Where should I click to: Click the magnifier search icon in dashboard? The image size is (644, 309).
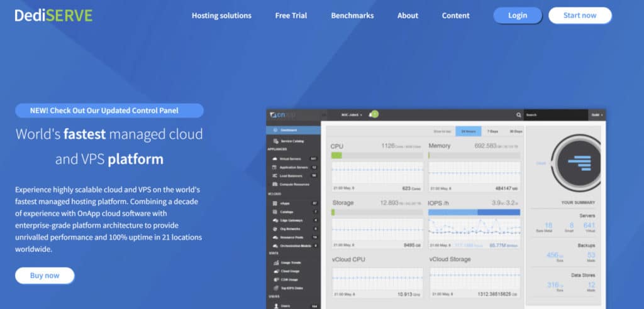click(x=518, y=115)
